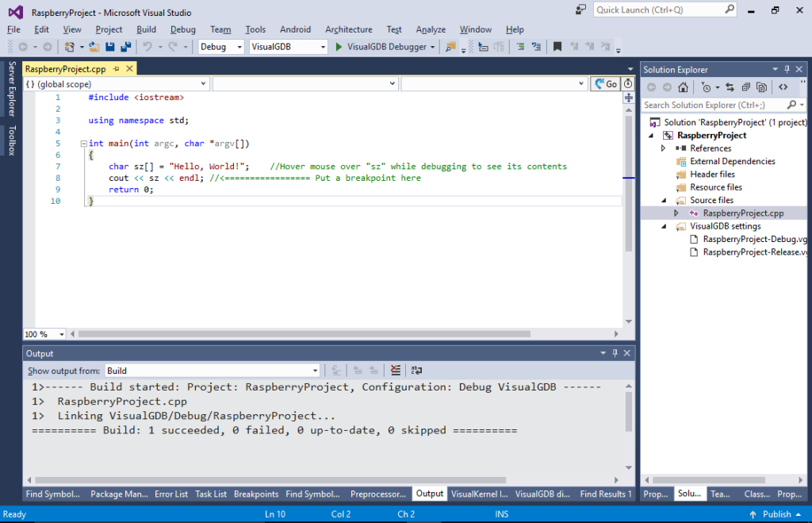The width and height of the screenshot is (812, 523).
Task: Click the Go button in navigation bar
Action: coord(605,84)
